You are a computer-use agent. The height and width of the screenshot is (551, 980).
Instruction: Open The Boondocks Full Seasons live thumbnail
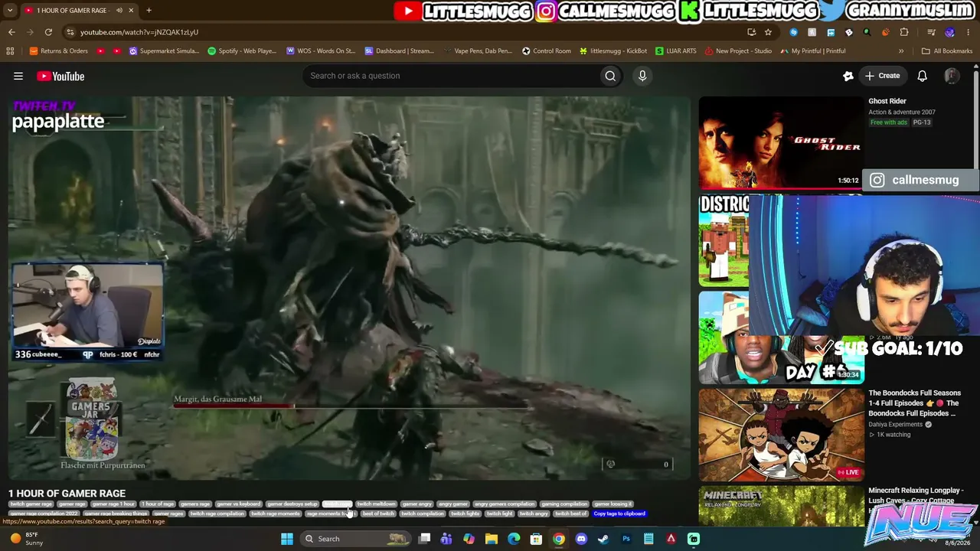[x=780, y=435]
